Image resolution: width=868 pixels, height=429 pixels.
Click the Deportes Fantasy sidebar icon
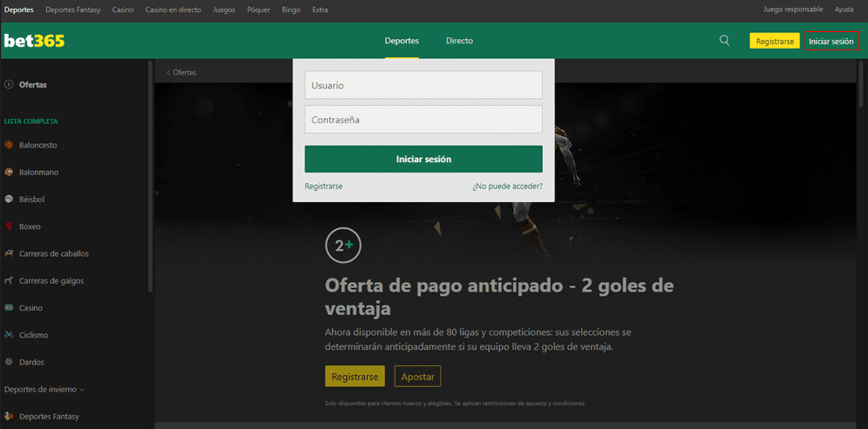(x=9, y=416)
